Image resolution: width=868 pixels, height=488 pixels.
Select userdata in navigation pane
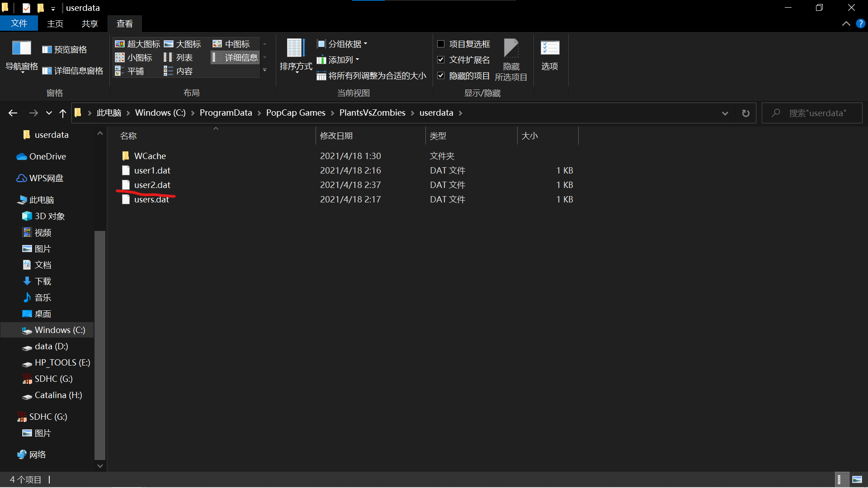pos(51,135)
